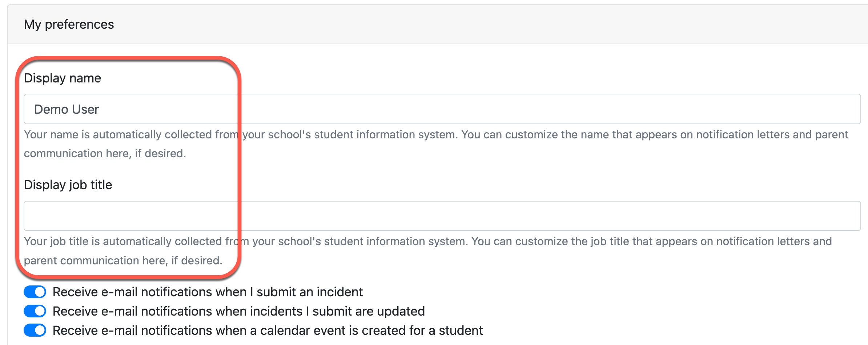Click the "Display name" field label
Image resolution: width=868 pixels, height=345 pixels.
(63, 78)
